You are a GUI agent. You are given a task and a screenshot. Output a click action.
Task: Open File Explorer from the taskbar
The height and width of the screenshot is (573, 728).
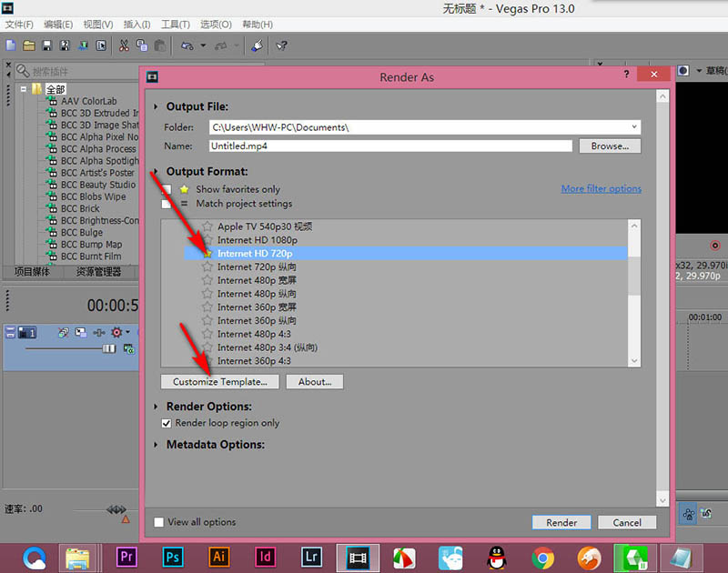pyautogui.click(x=77, y=558)
